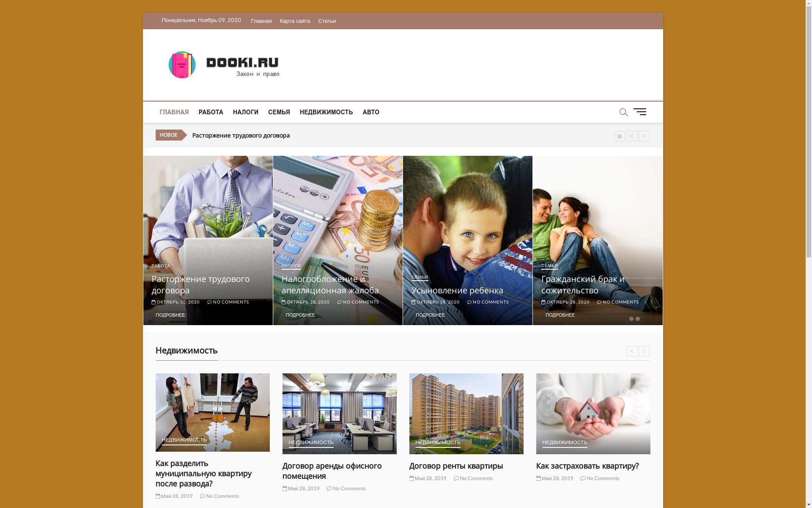Click No Comments under Как разделить квартиру
The image size is (812, 508).
[x=219, y=496]
